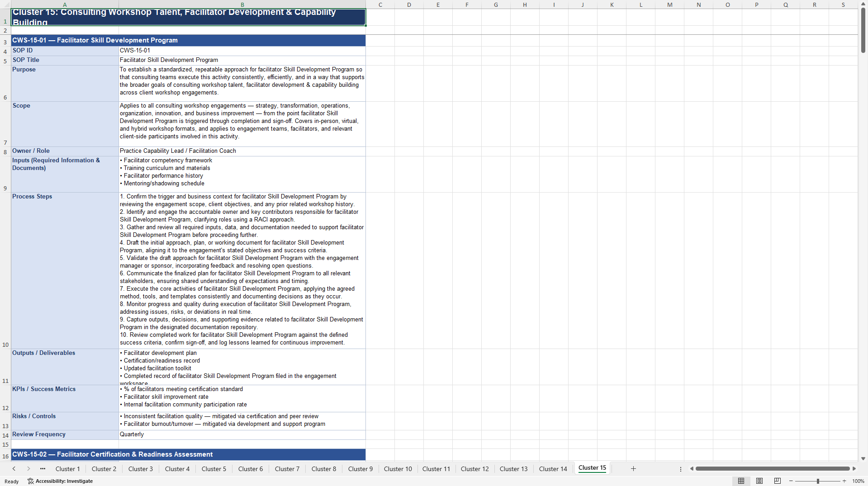Select the 'Risks / Controls' label cell

pos(65,421)
